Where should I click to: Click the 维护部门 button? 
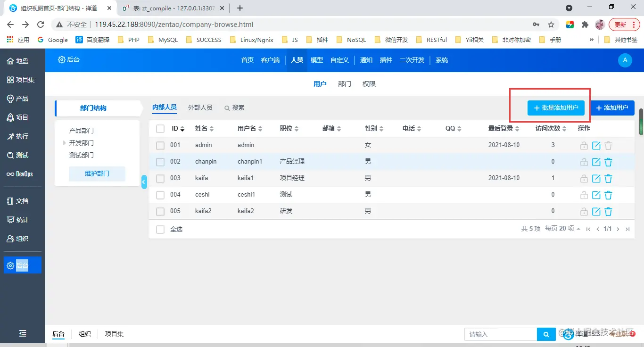click(97, 174)
